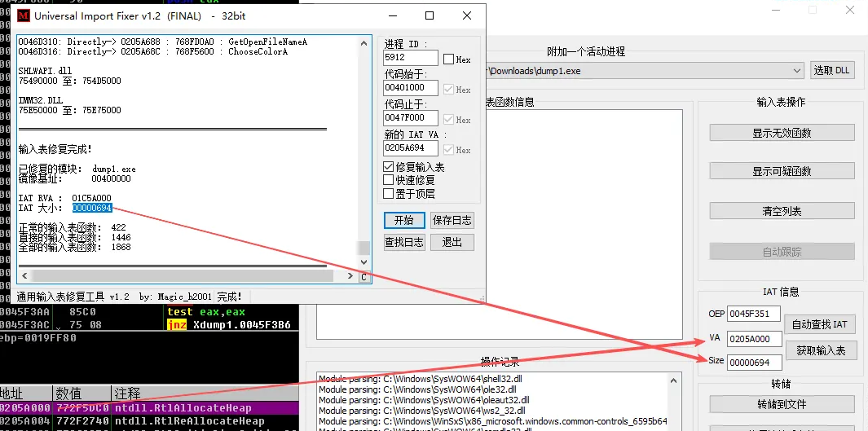Viewport: 868px width, 431px height.
Task: Minimize the Universal Import Fixer window
Action: click(391, 16)
